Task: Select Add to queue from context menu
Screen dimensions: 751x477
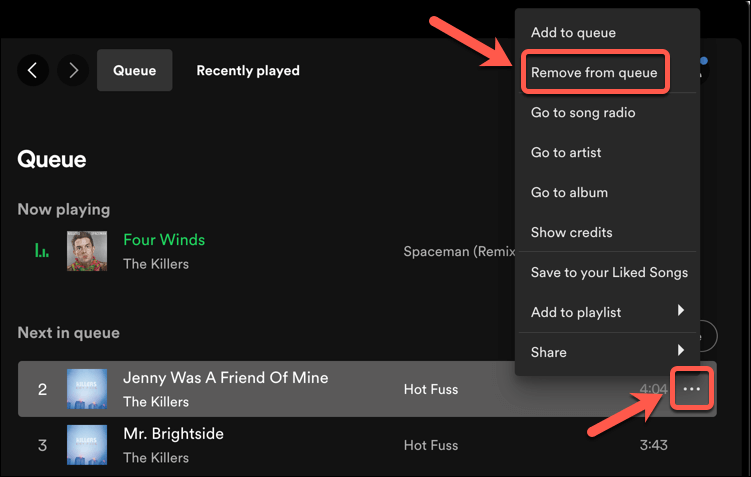Action: (573, 33)
